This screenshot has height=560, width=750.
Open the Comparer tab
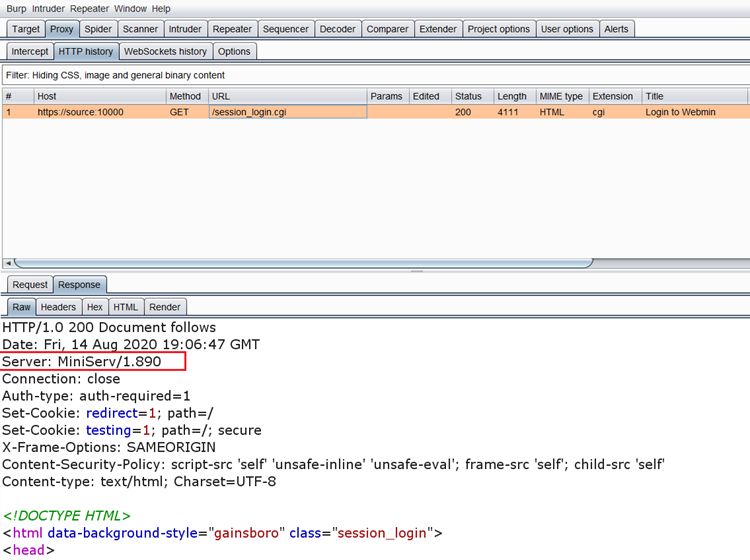point(387,29)
